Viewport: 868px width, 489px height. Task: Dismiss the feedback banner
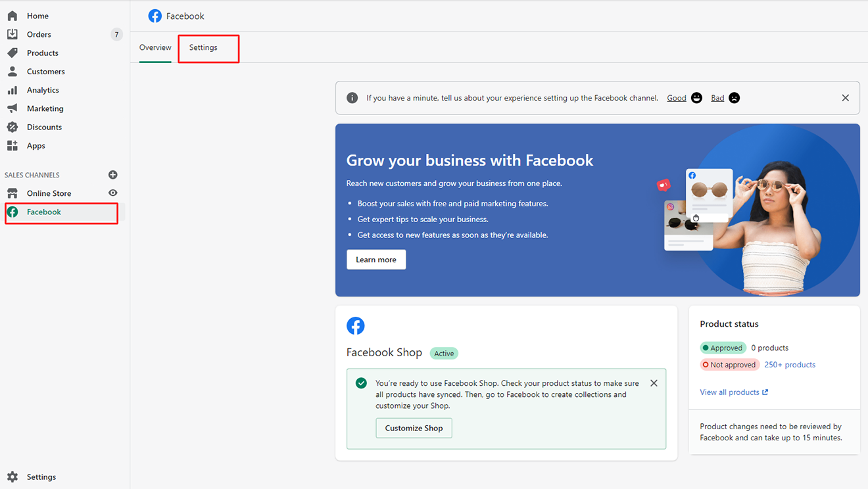846,98
